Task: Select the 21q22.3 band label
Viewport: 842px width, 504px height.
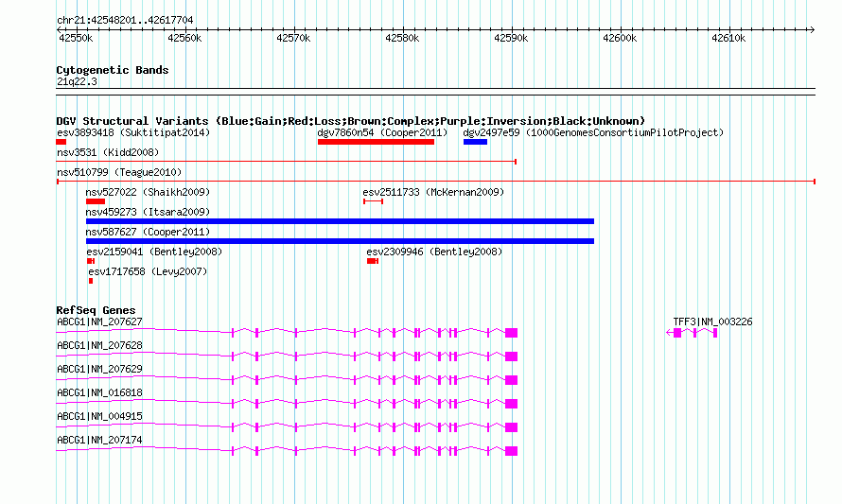Action: 77,81
